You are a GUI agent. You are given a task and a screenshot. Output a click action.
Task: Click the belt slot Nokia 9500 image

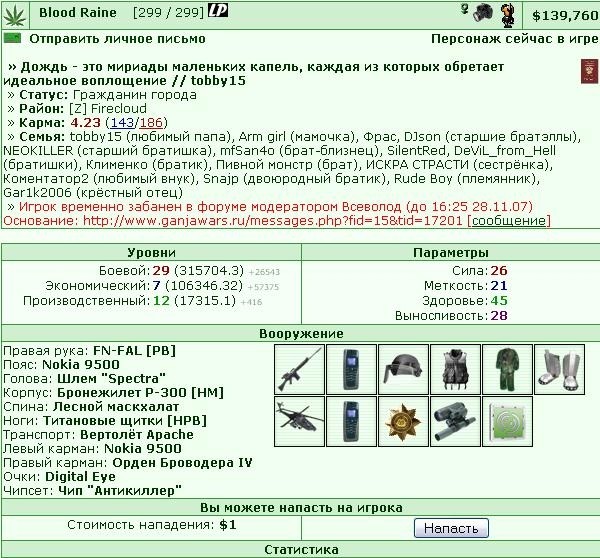[351, 369]
